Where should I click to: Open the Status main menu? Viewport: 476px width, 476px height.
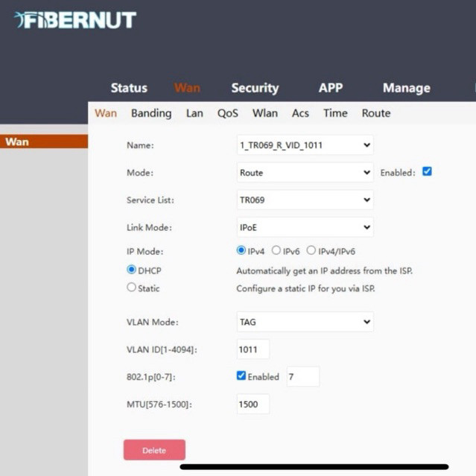click(x=129, y=88)
